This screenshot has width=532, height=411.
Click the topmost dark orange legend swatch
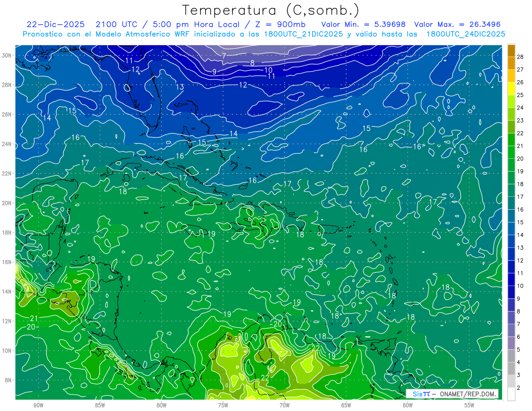[x=512, y=51]
